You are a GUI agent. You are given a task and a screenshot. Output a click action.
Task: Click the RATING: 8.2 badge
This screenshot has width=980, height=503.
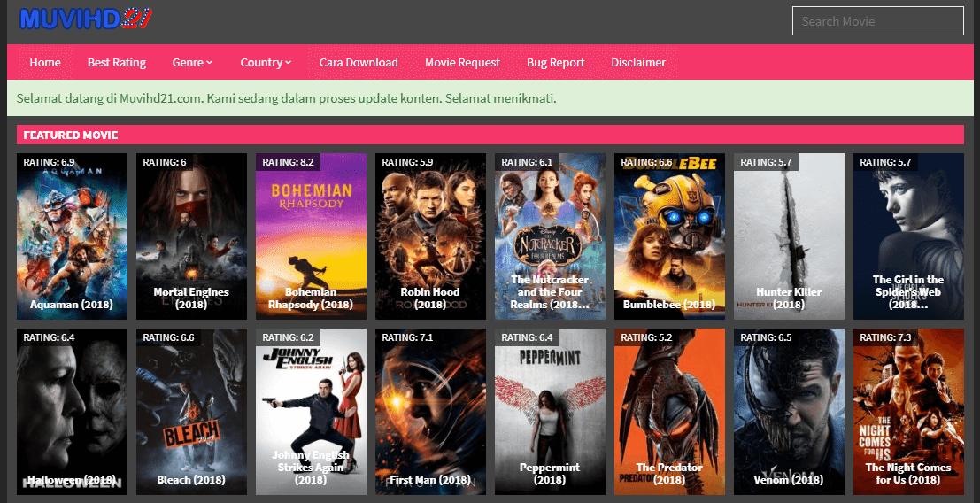288,162
